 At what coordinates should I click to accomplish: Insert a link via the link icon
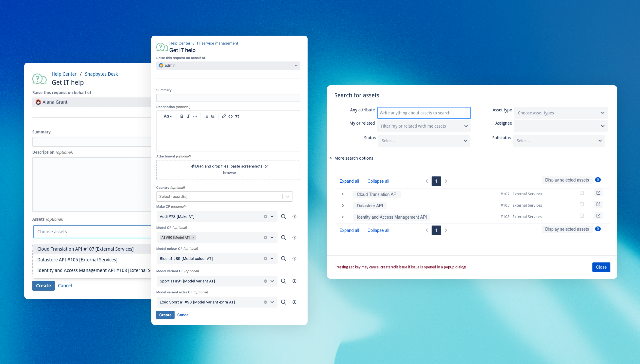coord(224,116)
